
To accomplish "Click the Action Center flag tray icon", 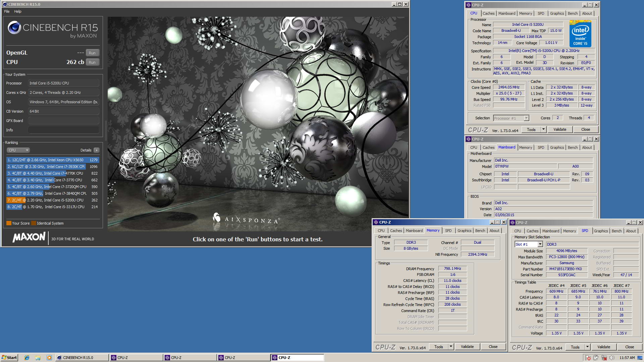I will coord(588,358).
